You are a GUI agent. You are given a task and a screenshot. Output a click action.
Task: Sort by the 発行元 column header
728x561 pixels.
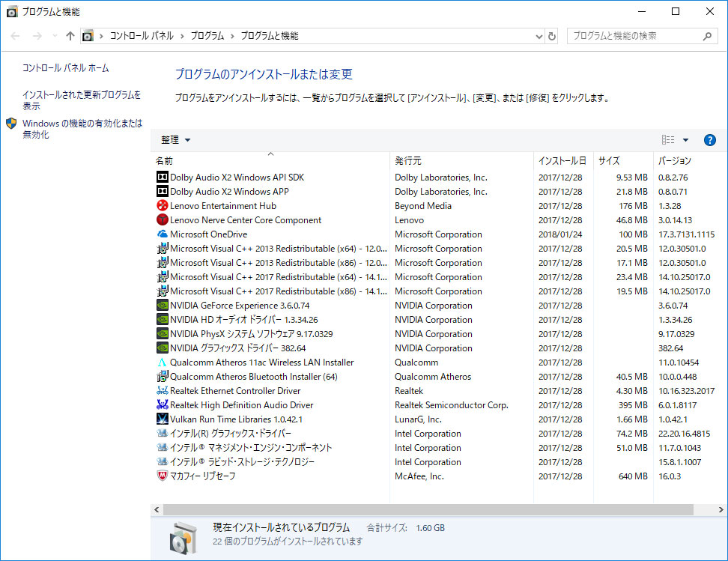tap(462, 161)
